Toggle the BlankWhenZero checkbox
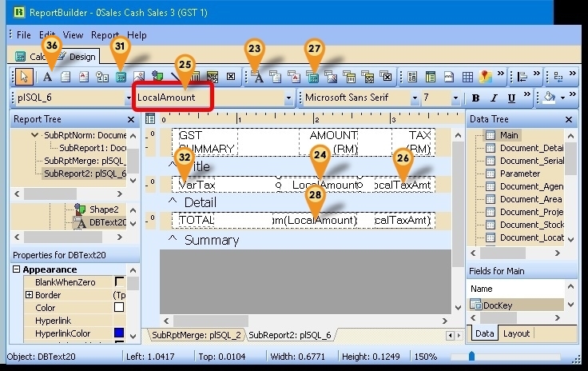Viewport: 588px width, 371px height. [120, 282]
